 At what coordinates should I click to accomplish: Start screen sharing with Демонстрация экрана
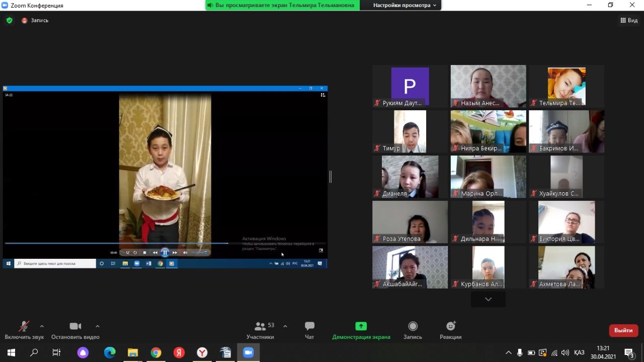click(x=361, y=330)
